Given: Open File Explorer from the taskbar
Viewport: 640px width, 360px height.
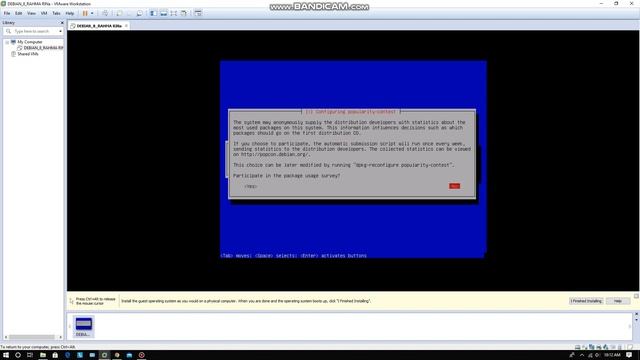Looking at the screenshot, I should click(42, 355).
